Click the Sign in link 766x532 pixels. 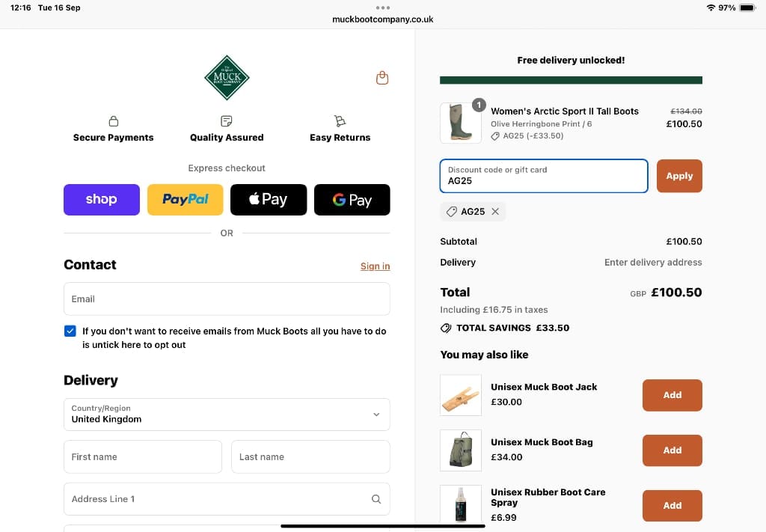click(376, 266)
